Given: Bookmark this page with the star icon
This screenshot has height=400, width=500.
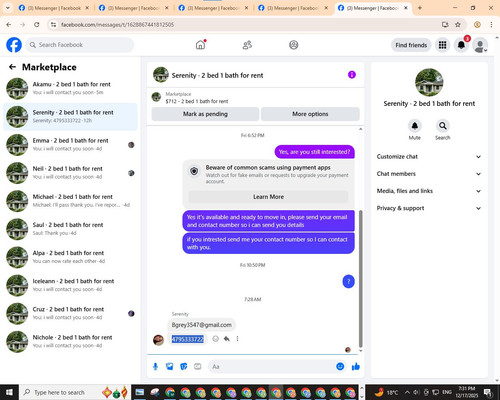Looking at the screenshot, I should coord(458,25).
